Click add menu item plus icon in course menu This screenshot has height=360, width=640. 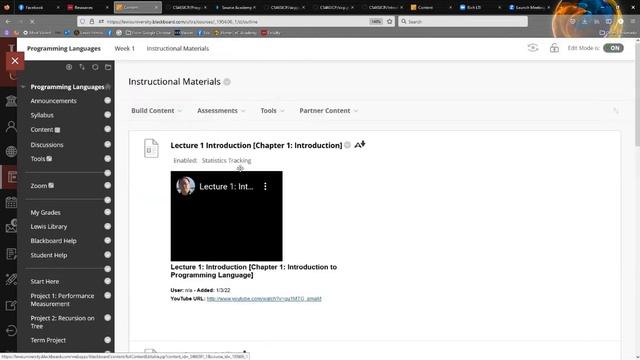pyautogui.click(x=69, y=67)
